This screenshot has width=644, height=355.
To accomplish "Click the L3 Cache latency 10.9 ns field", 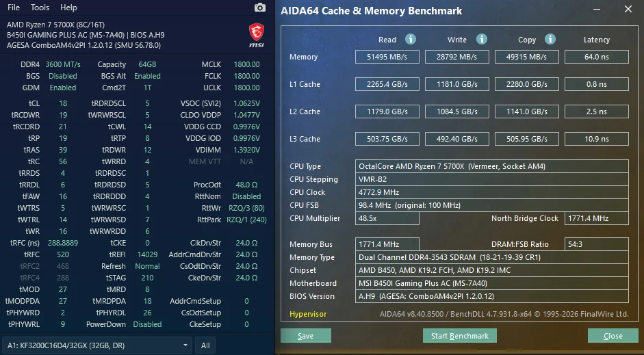I will 596,139.
